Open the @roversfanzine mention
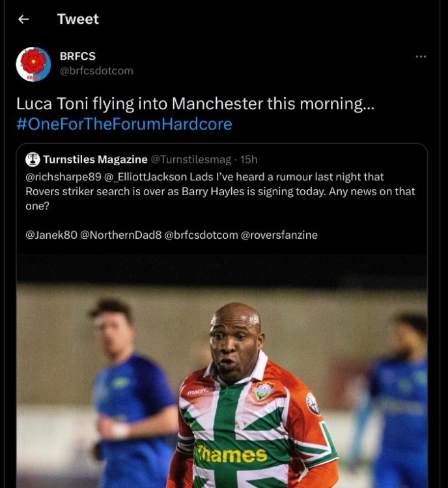The image size is (448, 488). point(279,235)
